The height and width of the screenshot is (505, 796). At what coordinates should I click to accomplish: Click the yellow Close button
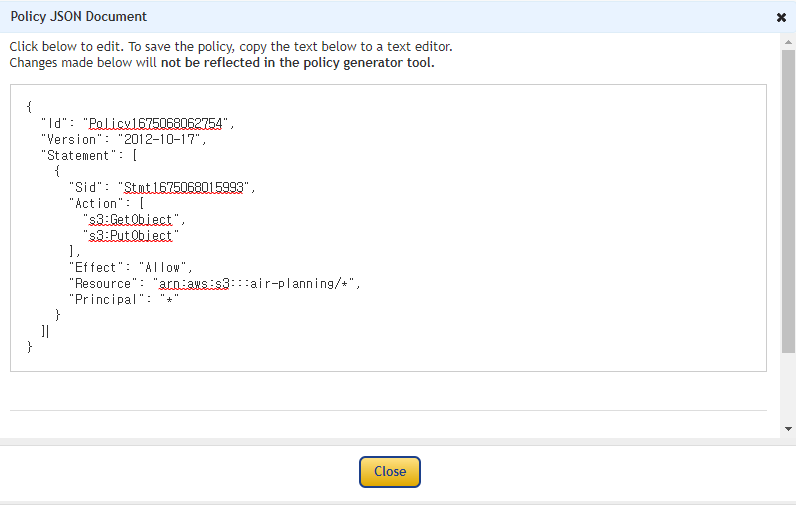pos(390,472)
